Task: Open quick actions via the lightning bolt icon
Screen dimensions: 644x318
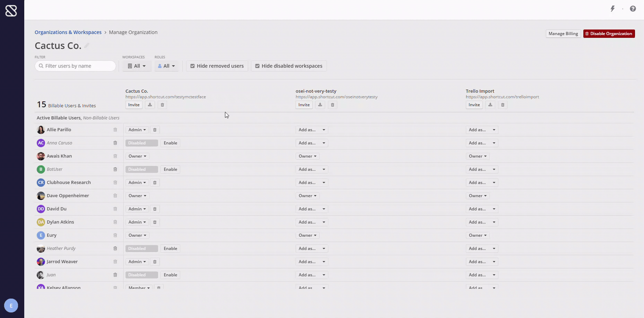Action: [612, 8]
